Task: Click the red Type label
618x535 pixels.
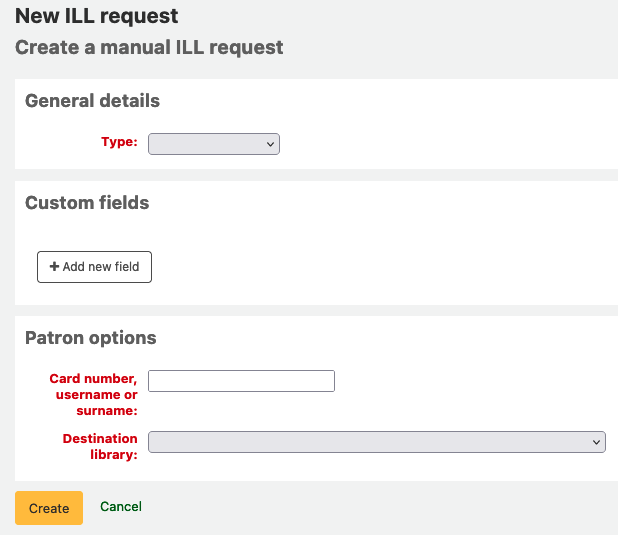Action: coord(119,142)
